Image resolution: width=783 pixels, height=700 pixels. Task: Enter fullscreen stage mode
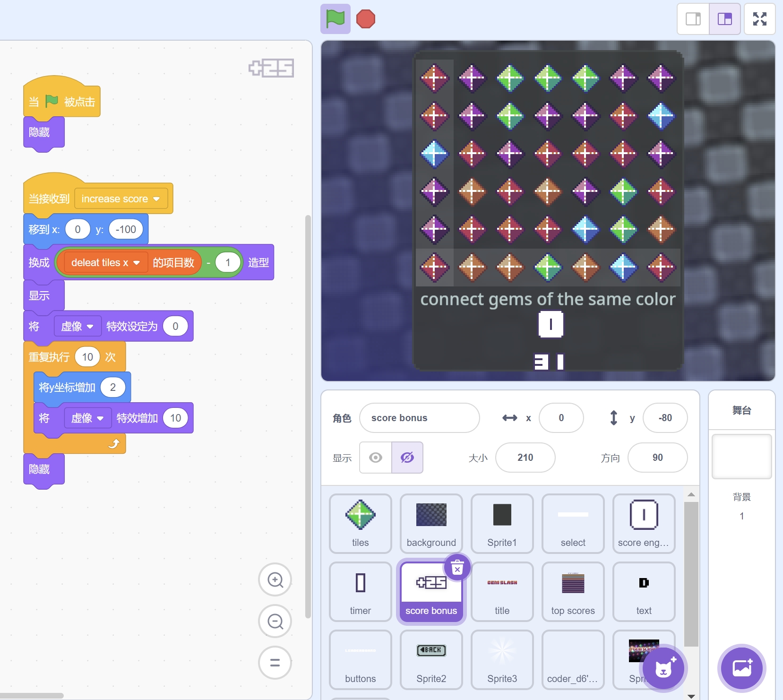[759, 19]
